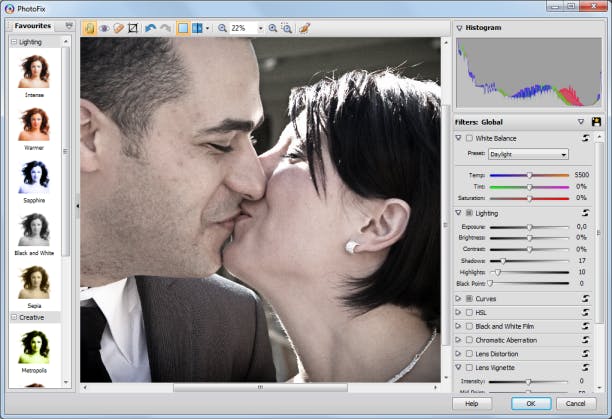Click the zoom in magnifier

(x=273, y=28)
